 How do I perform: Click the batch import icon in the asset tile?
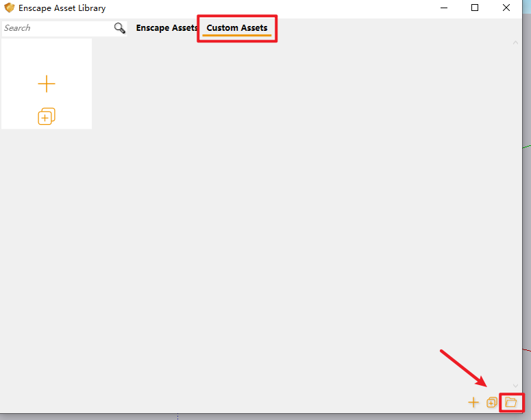pyautogui.click(x=47, y=116)
